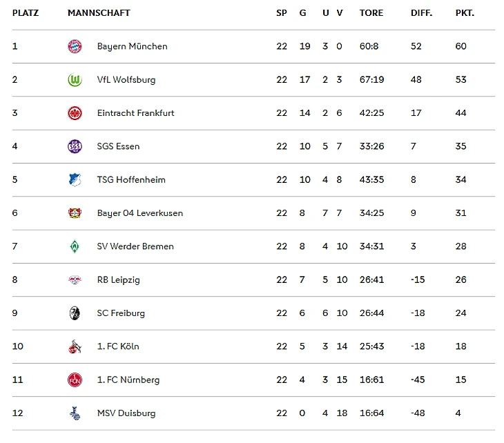Click the MSV Duisburg team name
This screenshot has width=504, height=443.
[126, 413]
